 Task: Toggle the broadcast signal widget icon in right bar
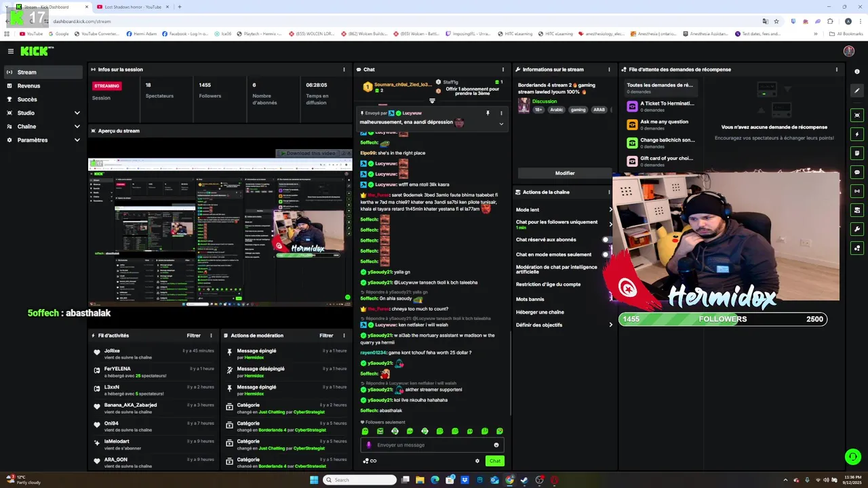[857, 191]
